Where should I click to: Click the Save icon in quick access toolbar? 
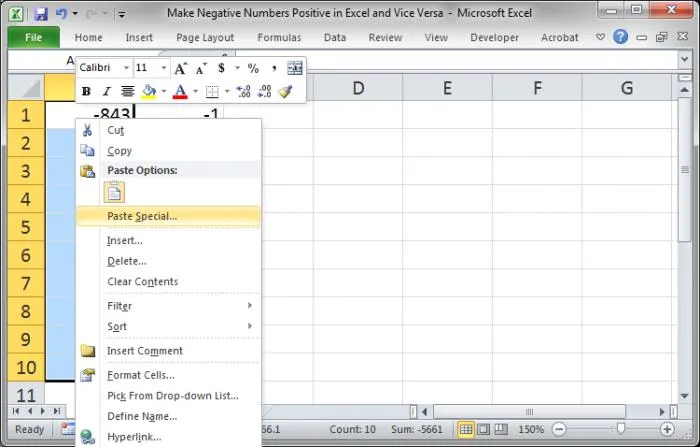[x=41, y=13]
